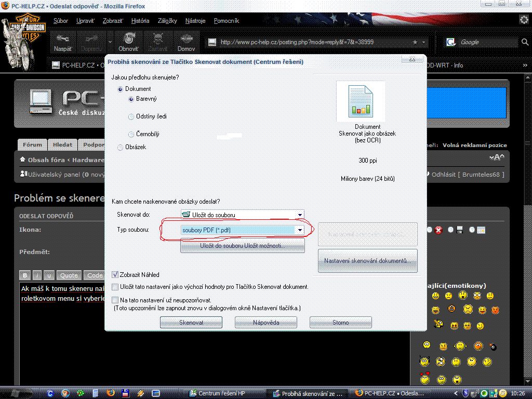532x399 pixels.
Task: Select the Barevný color option
Action: [131, 99]
